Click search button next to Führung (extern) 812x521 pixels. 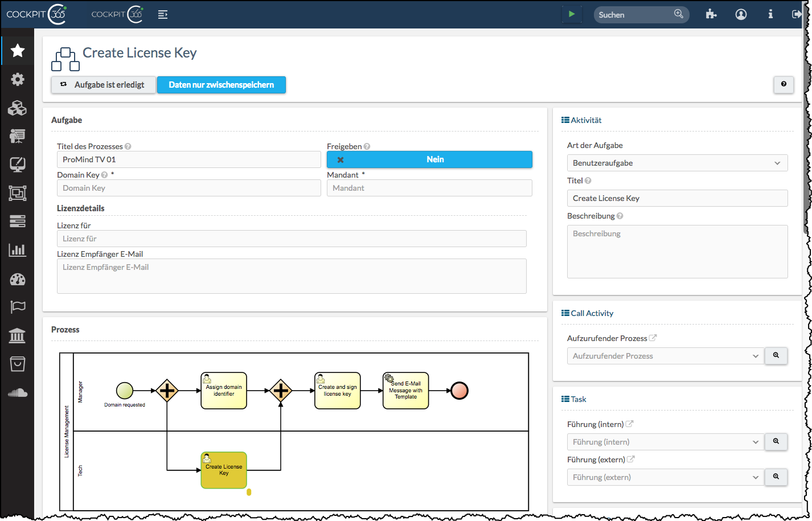[776, 477]
